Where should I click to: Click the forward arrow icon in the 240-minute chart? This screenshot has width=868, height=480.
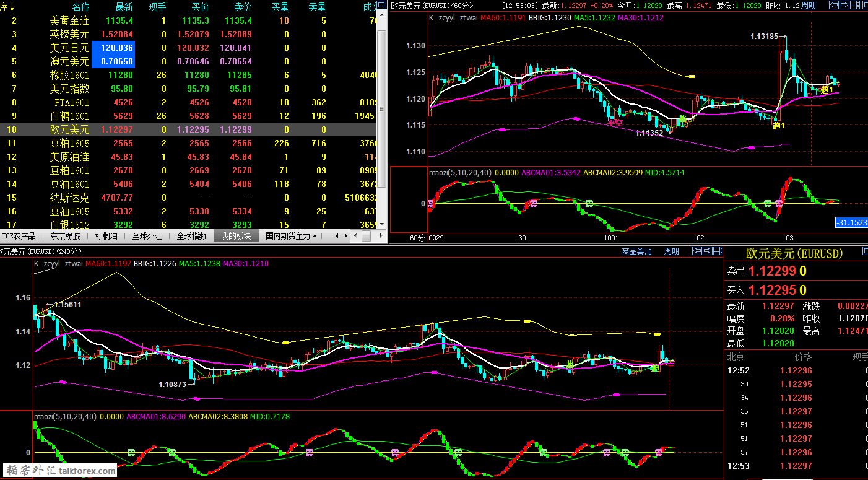point(708,251)
